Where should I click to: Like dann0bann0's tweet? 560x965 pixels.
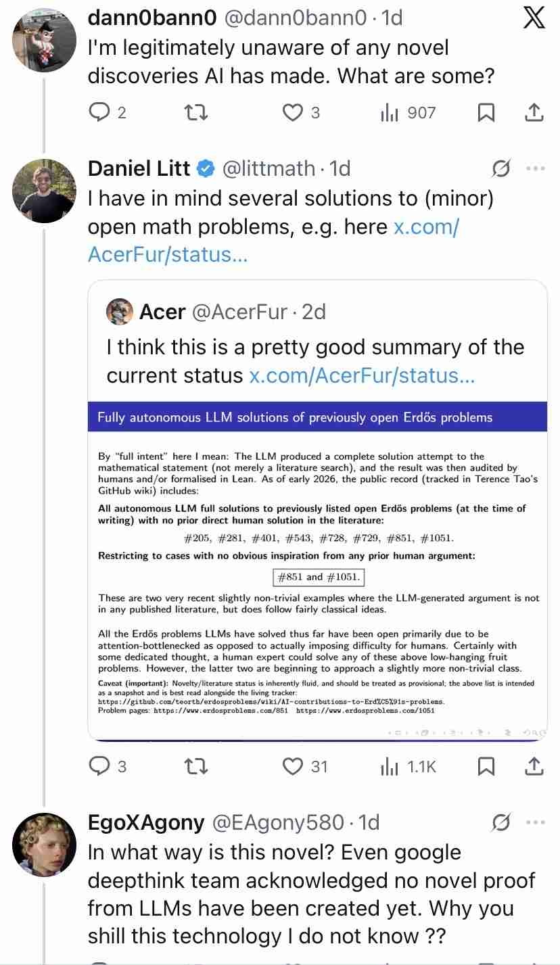tap(293, 113)
